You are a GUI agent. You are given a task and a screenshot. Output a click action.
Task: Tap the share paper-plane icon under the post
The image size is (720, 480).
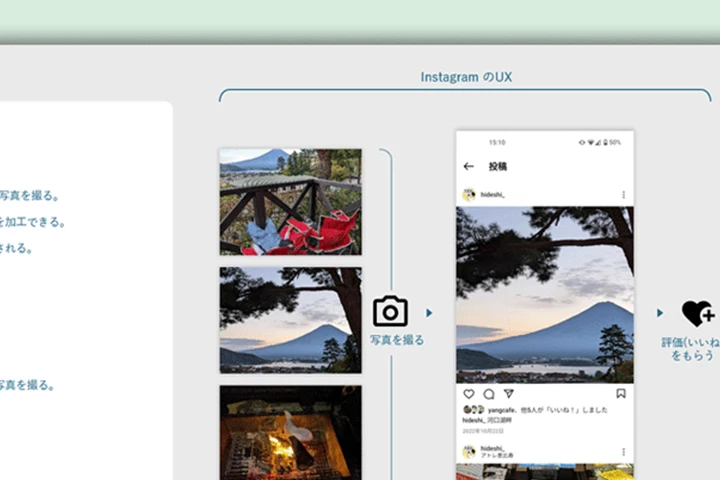click(x=508, y=394)
